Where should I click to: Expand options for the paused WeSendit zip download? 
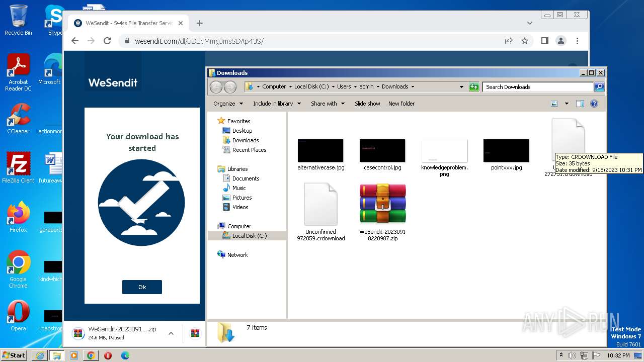pos(171,333)
